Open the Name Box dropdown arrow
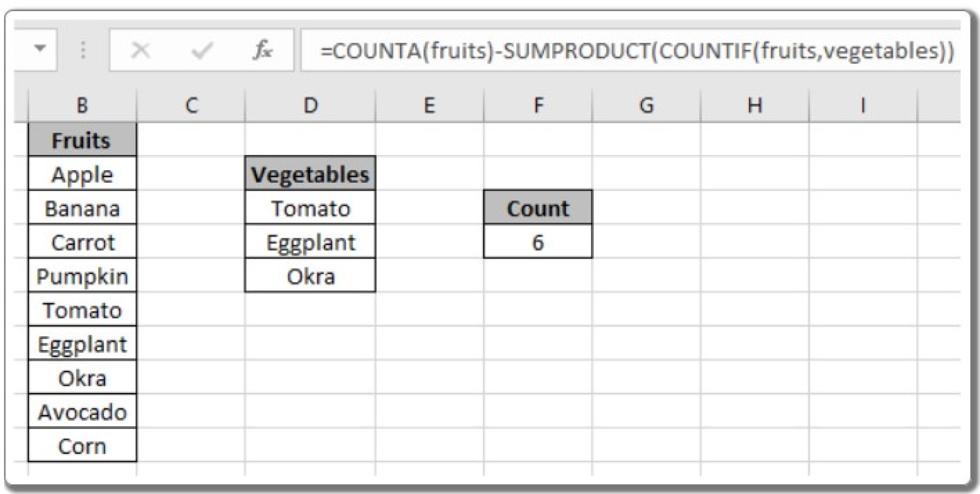The width and height of the screenshot is (980, 494). 40,49
